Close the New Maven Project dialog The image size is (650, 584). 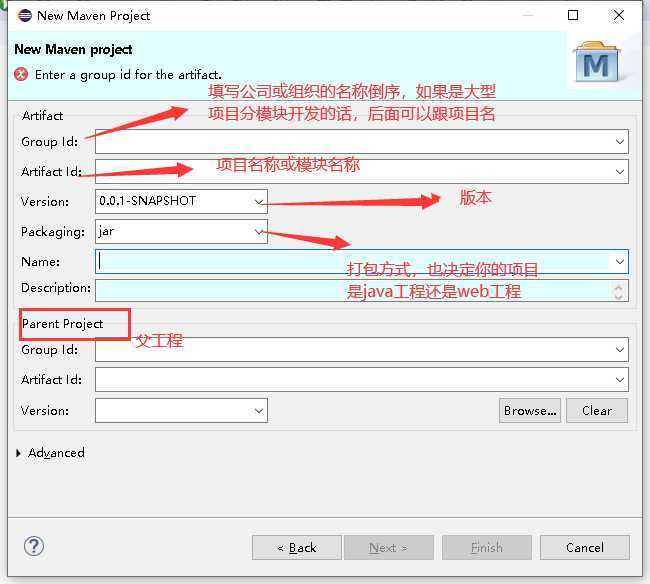[618, 15]
